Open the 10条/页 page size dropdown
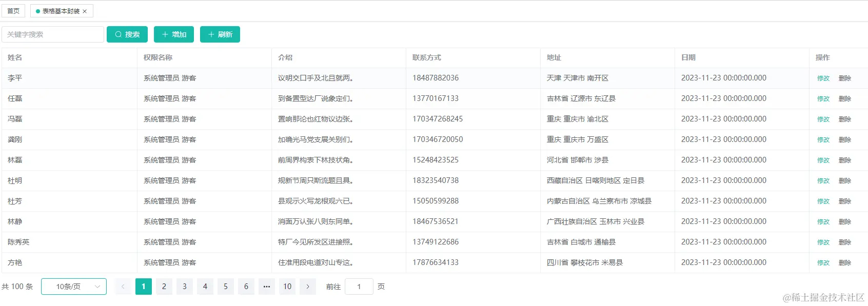This screenshot has width=868, height=306. [74, 287]
